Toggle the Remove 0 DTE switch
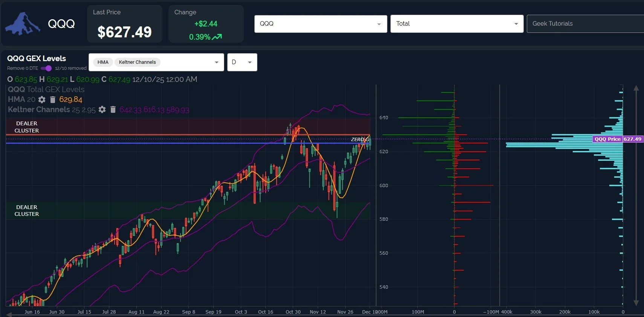This screenshot has height=317, width=644. pos(46,68)
